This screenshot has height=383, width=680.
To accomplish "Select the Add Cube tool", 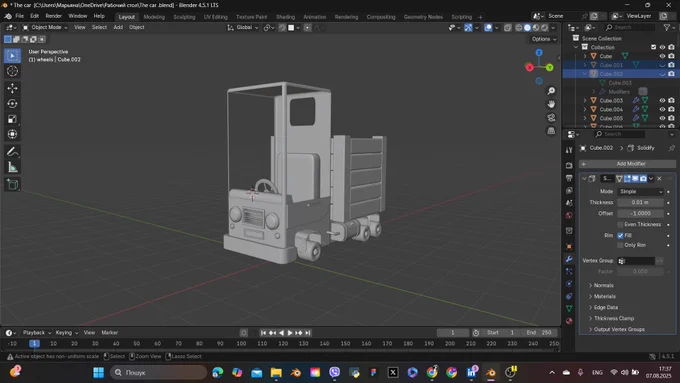I will (x=12, y=184).
